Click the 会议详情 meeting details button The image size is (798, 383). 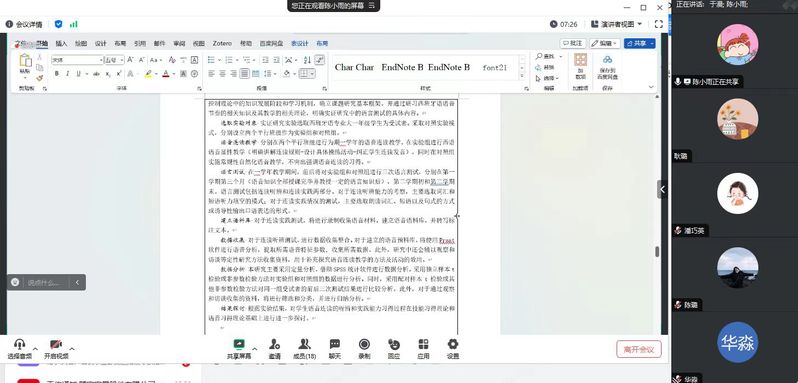[x=24, y=24]
